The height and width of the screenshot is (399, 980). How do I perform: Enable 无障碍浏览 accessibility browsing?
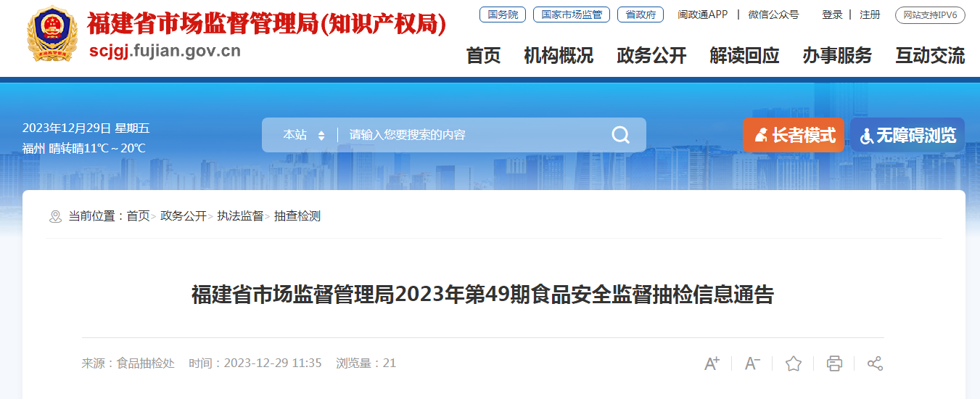point(907,135)
